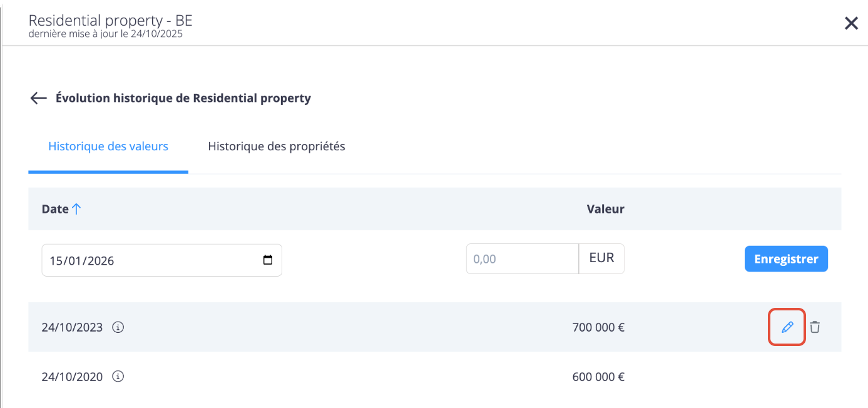Click the value amount input field
This screenshot has height=408, width=868.
[522, 259]
